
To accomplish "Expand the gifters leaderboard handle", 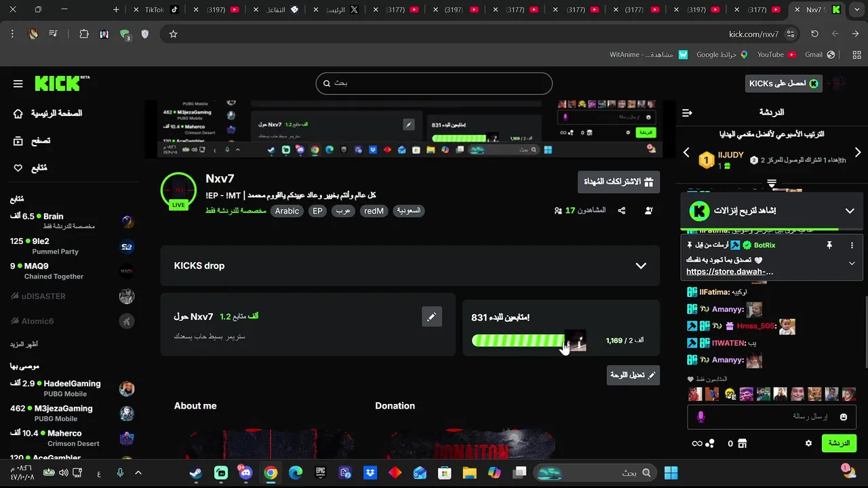I will [772, 183].
